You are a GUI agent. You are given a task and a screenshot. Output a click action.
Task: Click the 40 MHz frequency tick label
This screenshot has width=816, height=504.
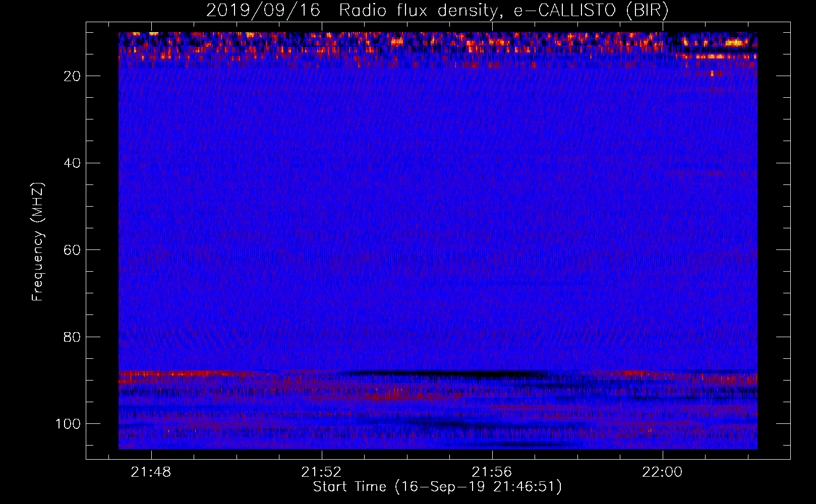[73, 163]
